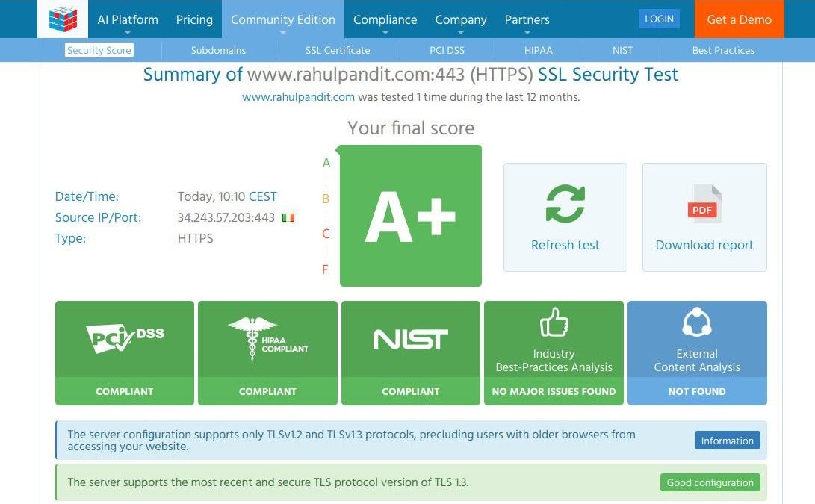Viewport: 815px width, 504px height.
Task: Open the Compliance dropdown in the navigation
Action: (385, 19)
